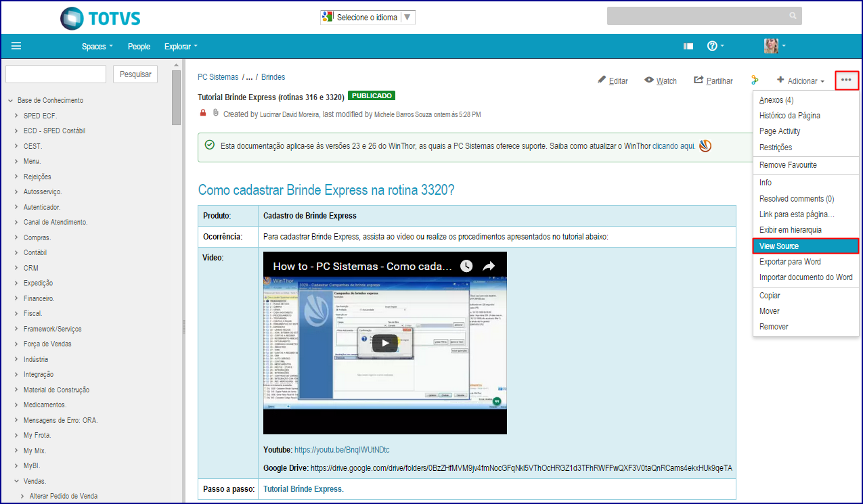Click the search magnifier icon in top bar

(x=793, y=16)
